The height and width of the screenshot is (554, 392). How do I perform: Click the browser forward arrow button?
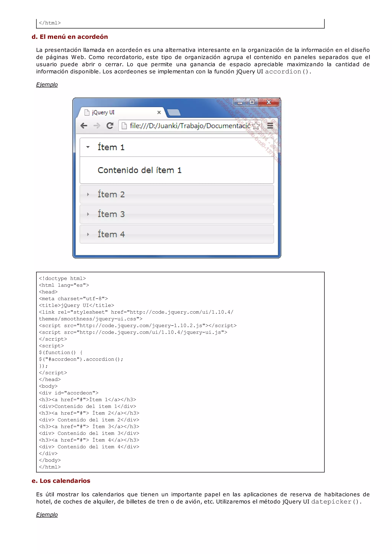[x=97, y=126]
